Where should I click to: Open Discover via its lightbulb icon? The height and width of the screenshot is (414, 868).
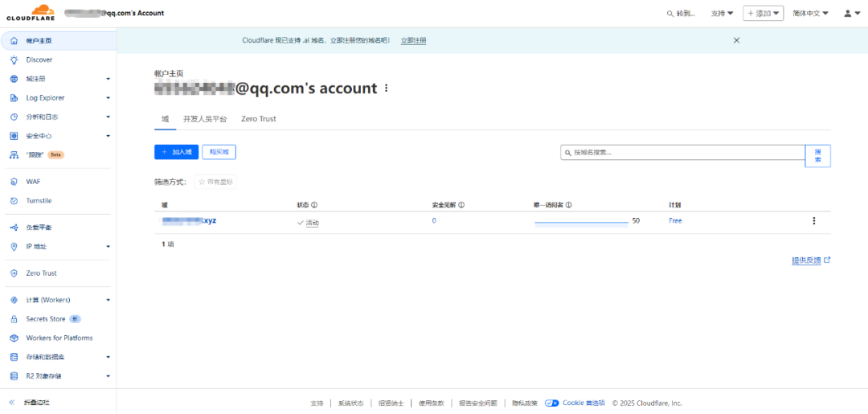point(14,59)
